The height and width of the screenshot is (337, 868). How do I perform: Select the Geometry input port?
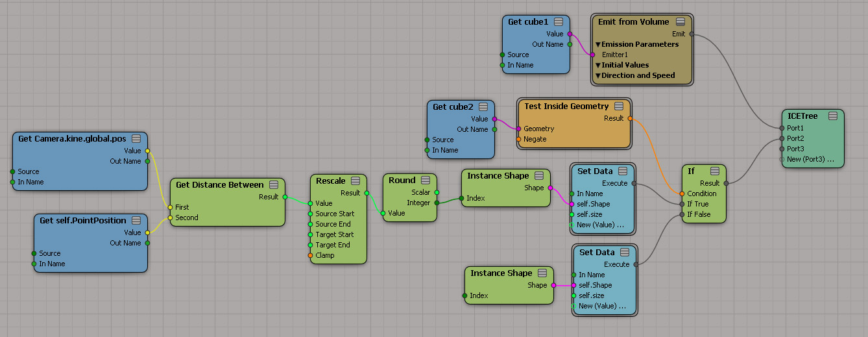(x=518, y=129)
